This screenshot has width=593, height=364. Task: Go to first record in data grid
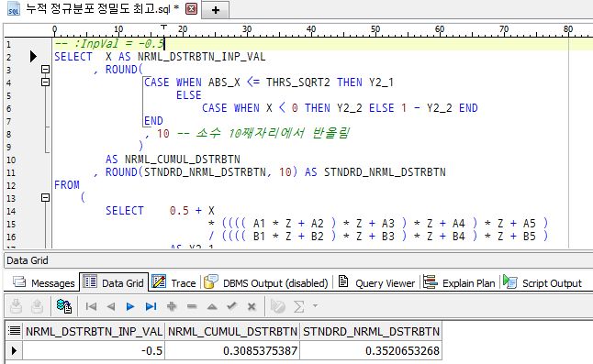(x=91, y=306)
